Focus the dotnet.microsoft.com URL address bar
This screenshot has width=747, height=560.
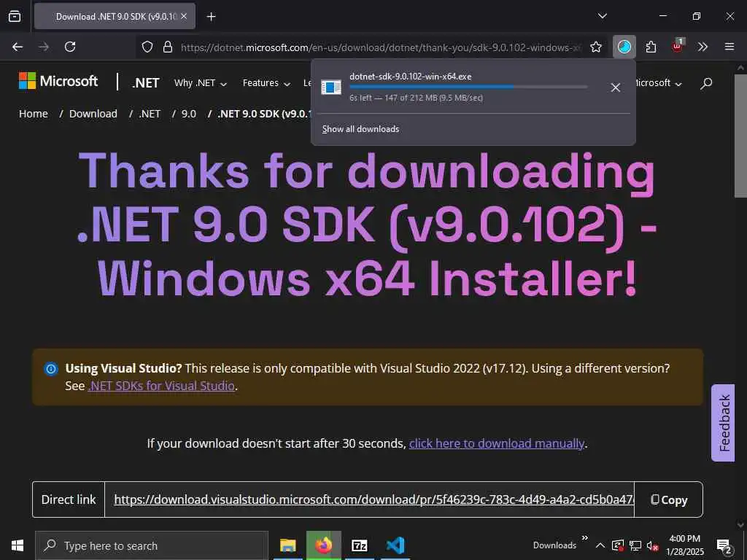(380, 47)
